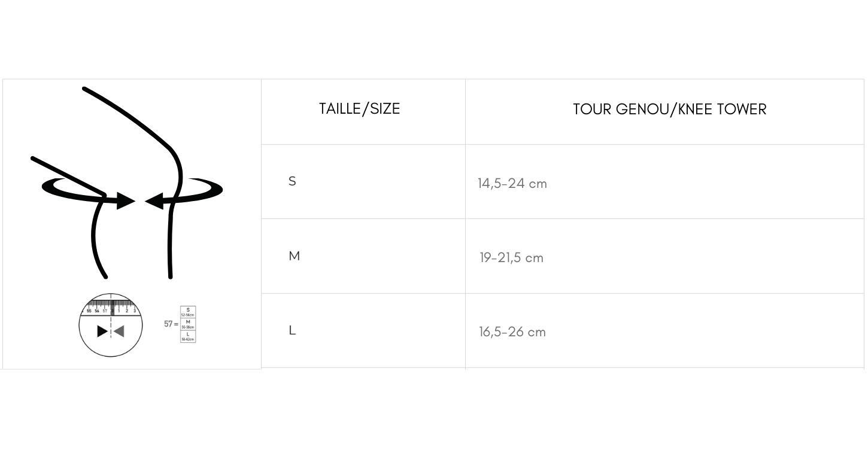Select the L size cell
This screenshot has width=868, height=450.
(292, 330)
